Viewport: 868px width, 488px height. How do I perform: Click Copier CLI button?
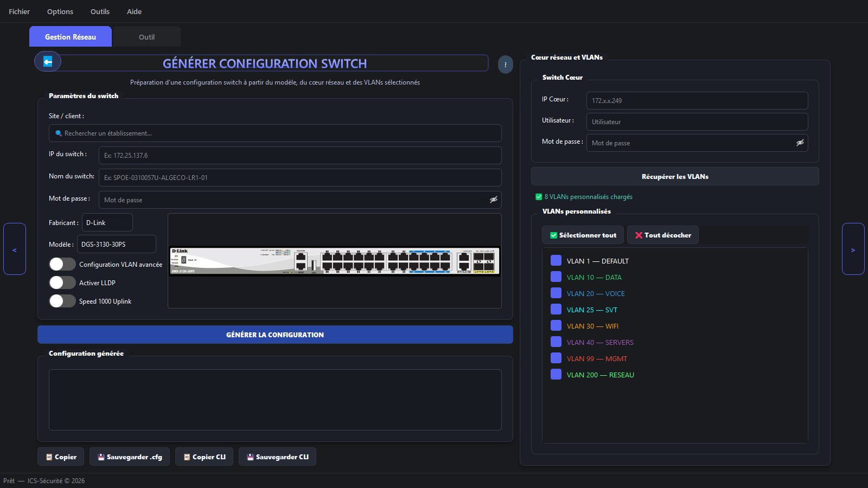click(204, 457)
